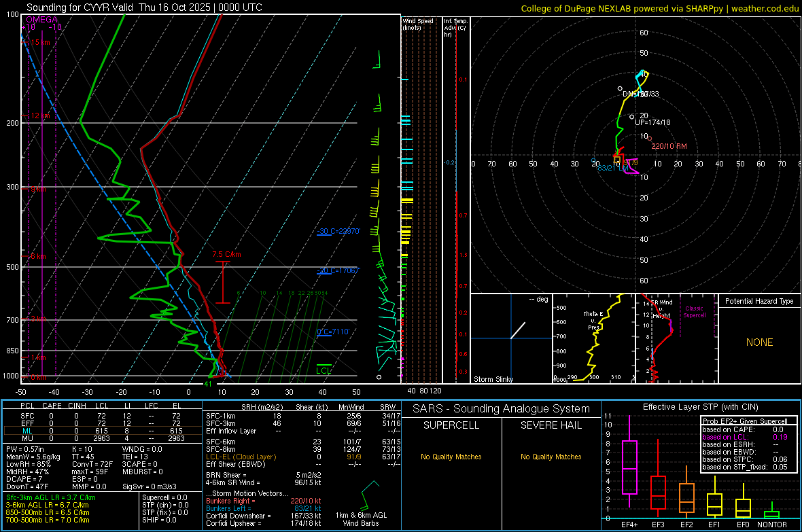
Task: Click the SHIP = 0.0 parameter
Action: point(159,520)
